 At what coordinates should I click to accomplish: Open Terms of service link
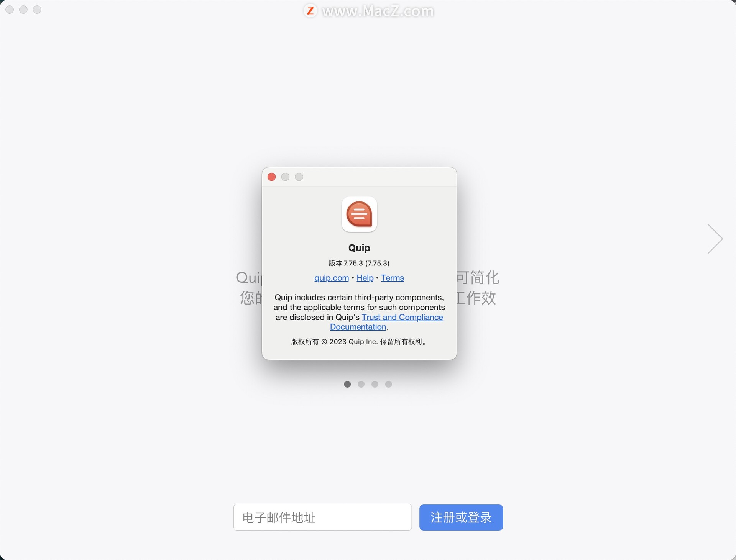click(x=392, y=277)
